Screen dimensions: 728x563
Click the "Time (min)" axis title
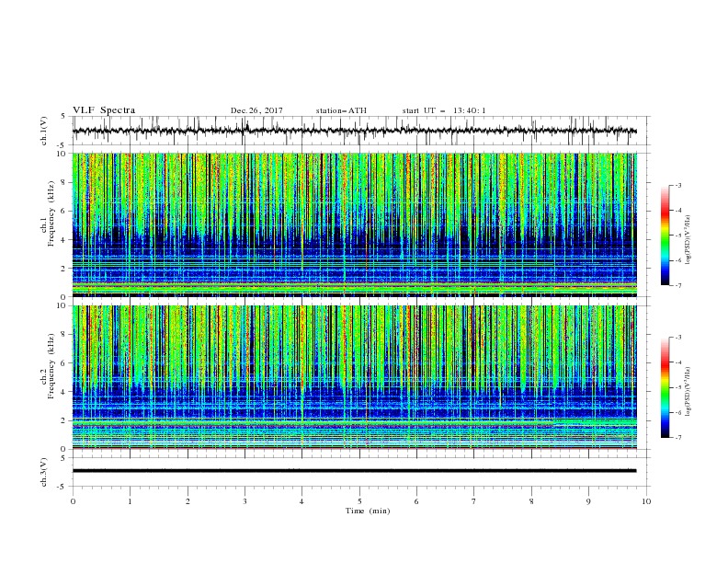coord(368,511)
